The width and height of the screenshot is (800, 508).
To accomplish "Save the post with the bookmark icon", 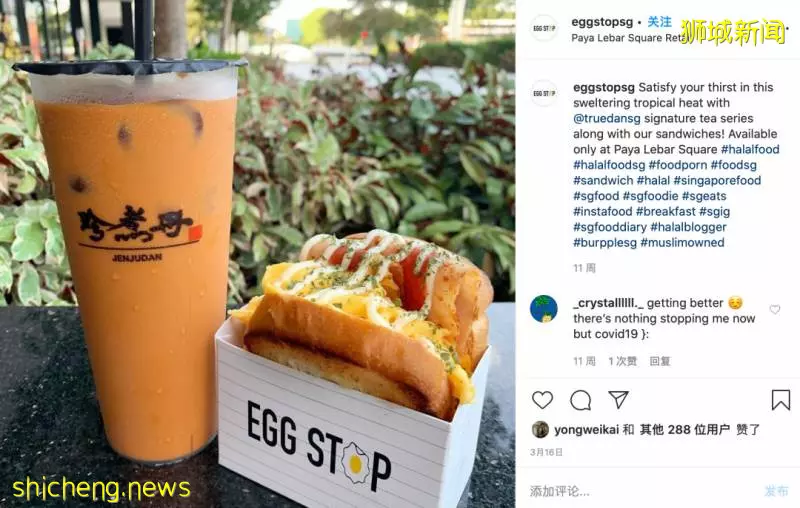I will (781, 400).
